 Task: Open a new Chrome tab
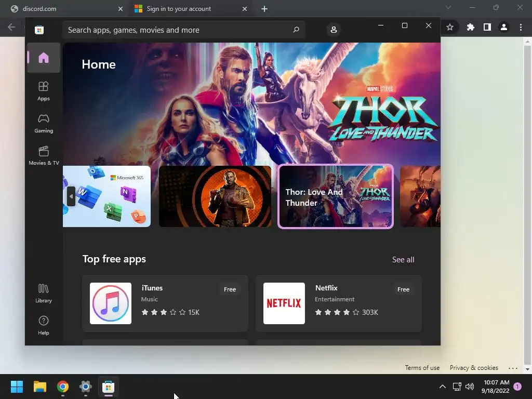264,9
